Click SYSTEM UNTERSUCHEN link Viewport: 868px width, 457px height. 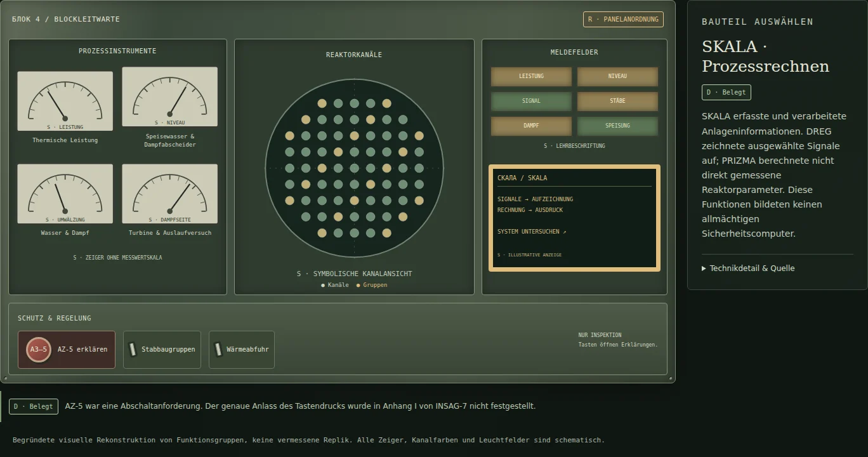coord(532,232)
